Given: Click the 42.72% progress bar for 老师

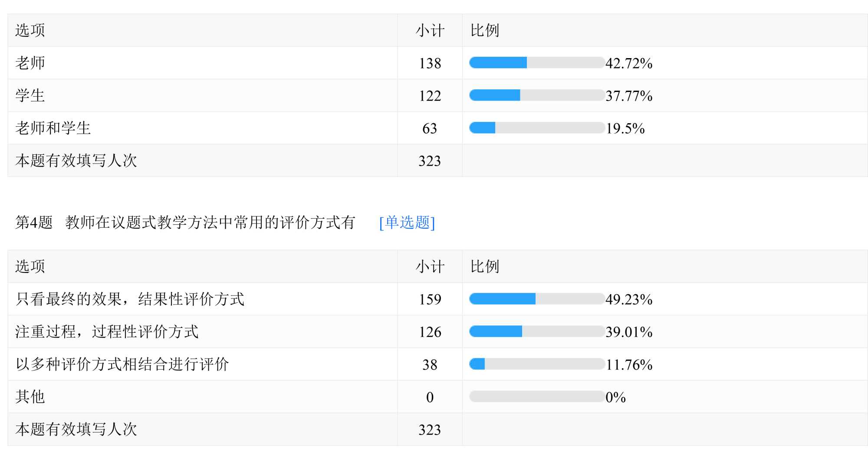Looking at the screenshot, I should point(537,63).
